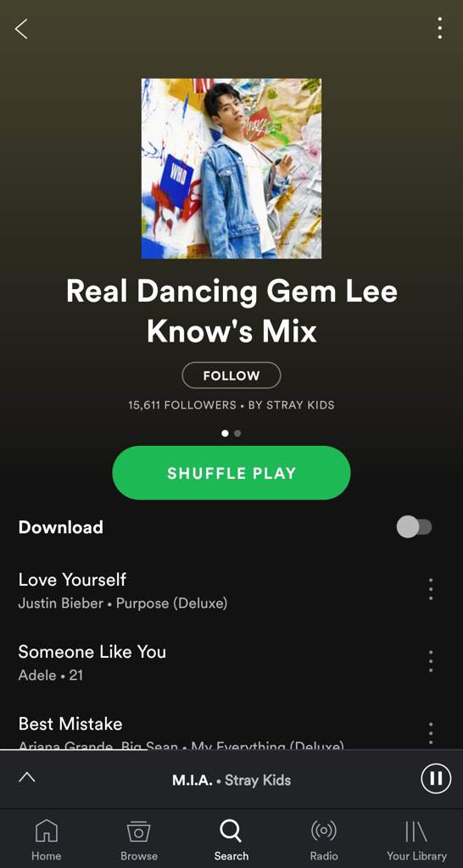Open the playlist options three-dot menu
Viewport: 463px width, 868px height.
pyautogui.click(x=439, y=28)
